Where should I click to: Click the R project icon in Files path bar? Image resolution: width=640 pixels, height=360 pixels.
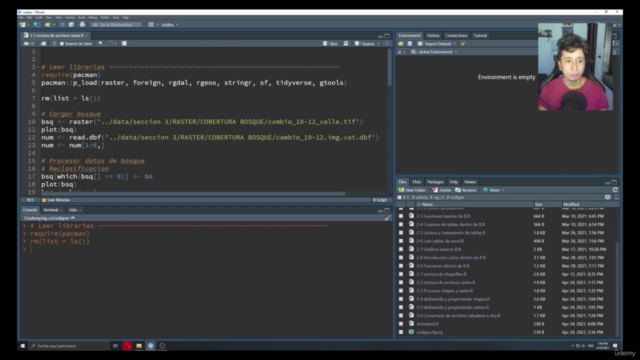[x=607, y=198]
